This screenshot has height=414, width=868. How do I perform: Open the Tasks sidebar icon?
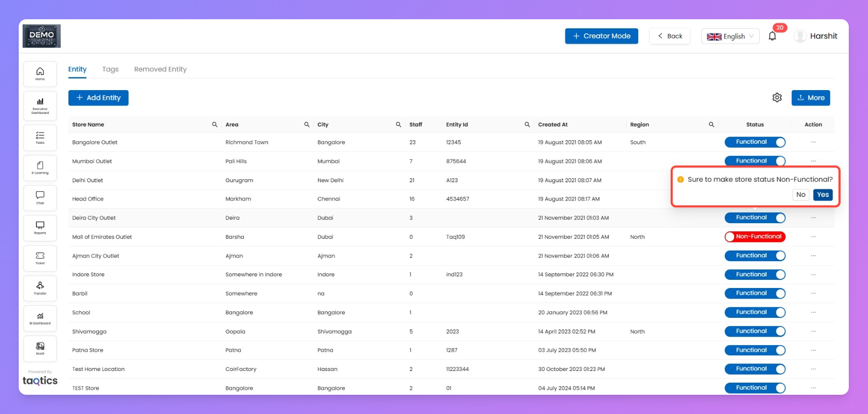(x=40, y=138)
